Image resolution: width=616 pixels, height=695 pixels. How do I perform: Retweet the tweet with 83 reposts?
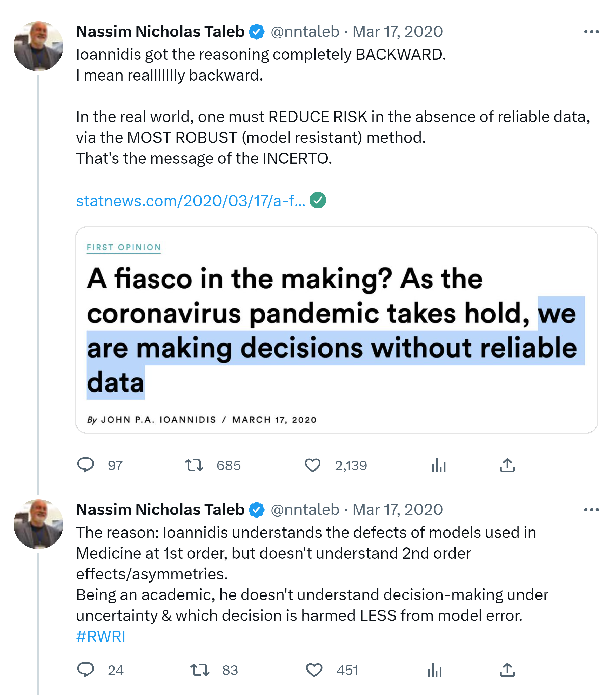[x=199, y=670]
